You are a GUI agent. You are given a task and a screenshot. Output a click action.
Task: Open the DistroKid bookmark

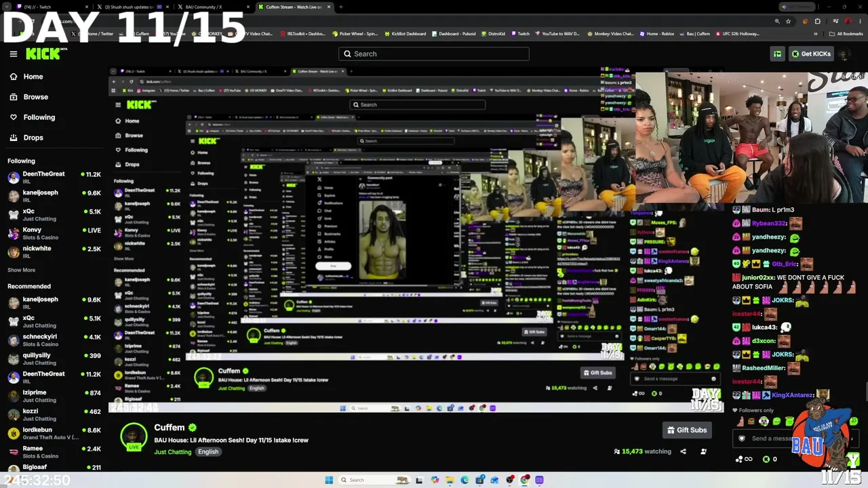click(x=495, y=33)
